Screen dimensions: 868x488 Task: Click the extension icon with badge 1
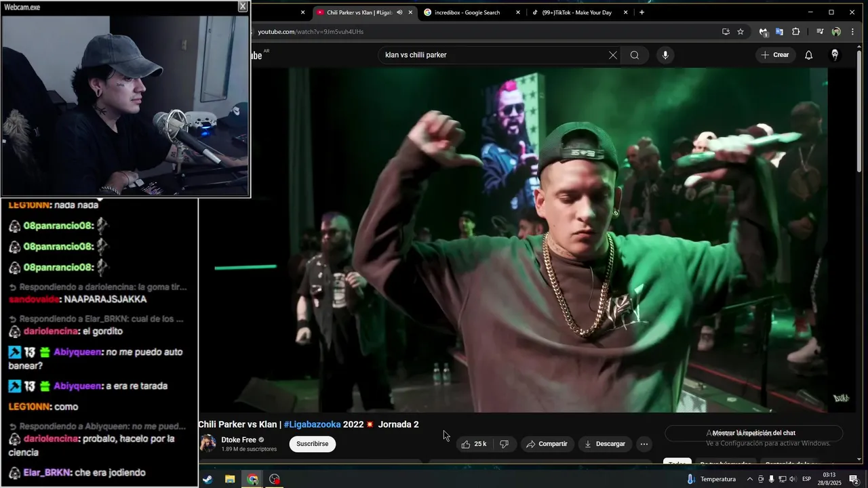point(763,32)
